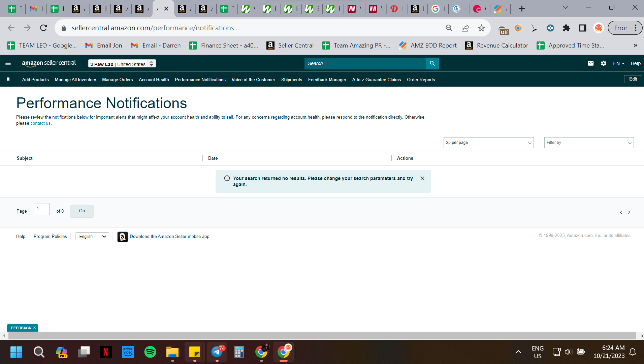Open the messages envelope icon
Viewport: 644px width, 364px height.
point(590,63)
